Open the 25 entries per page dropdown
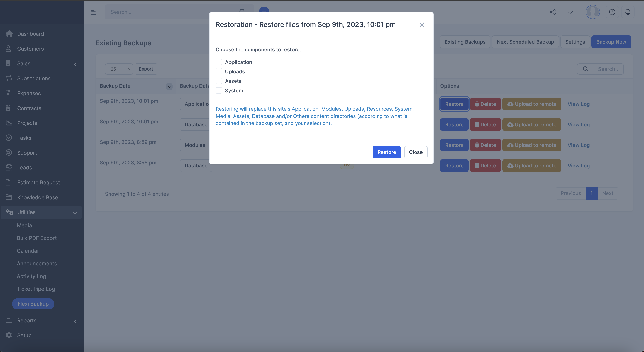Screen dimensions: 644x352 click(119, 69)
